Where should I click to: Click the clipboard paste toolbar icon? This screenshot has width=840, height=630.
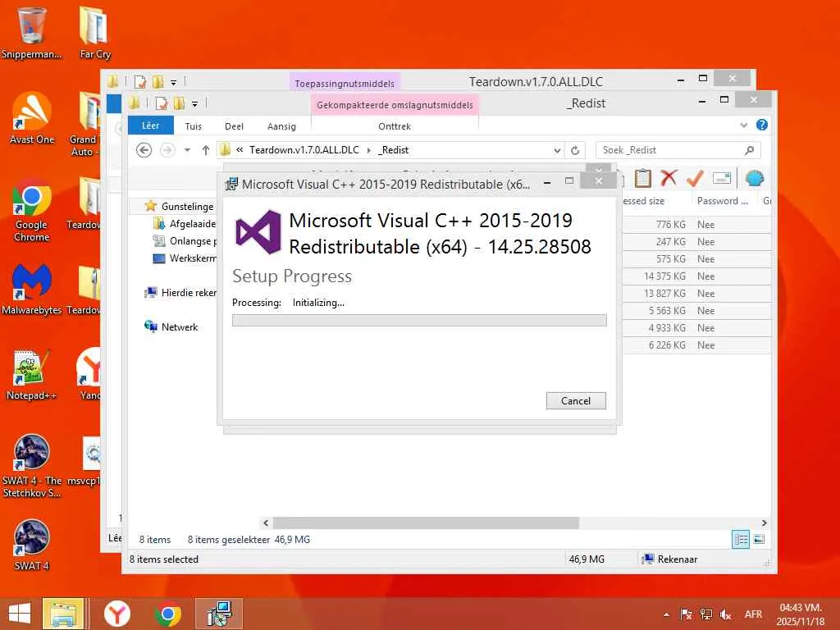642,178
